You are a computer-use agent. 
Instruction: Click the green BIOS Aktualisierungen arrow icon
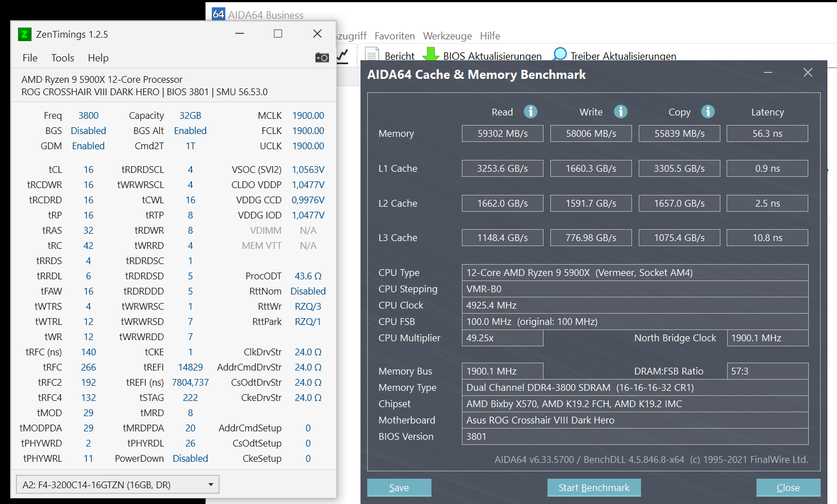[431, 54]
